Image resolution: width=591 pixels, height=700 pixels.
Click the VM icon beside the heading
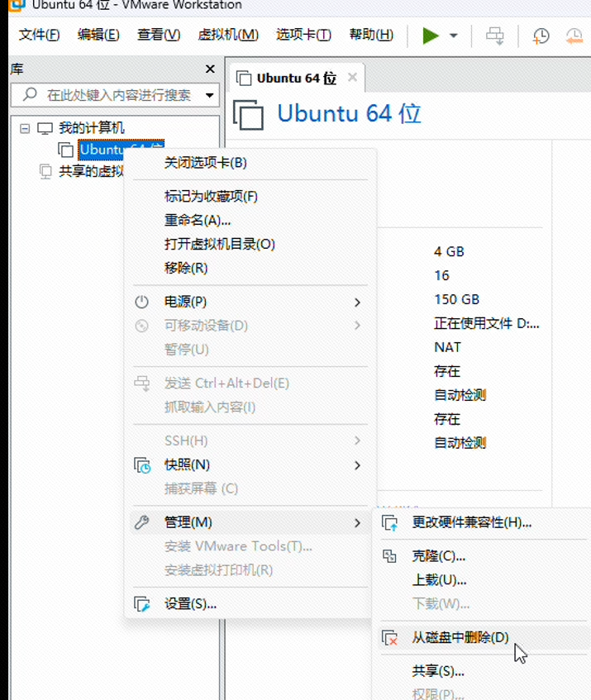pyautogui.click(x=248, y=115)
